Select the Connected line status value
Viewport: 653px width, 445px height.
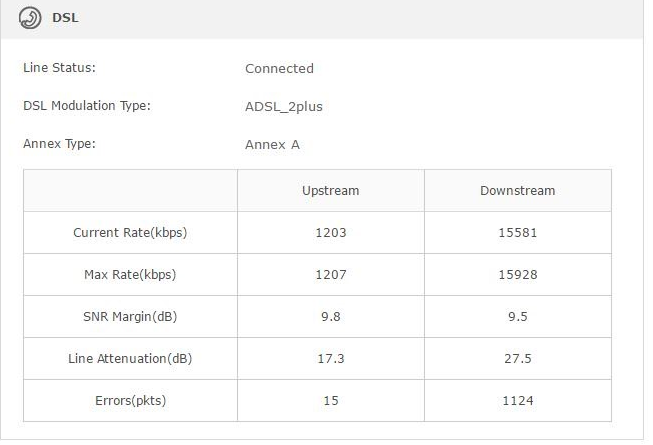click(x=279, y=69)
